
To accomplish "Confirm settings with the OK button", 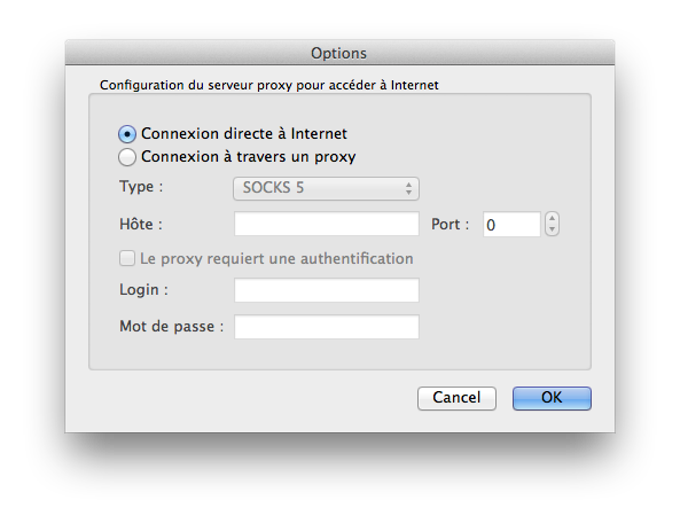I will coord(552,398).
